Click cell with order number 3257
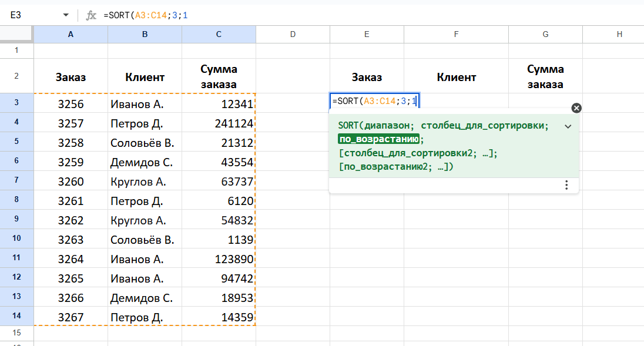 tap(71, 123)
